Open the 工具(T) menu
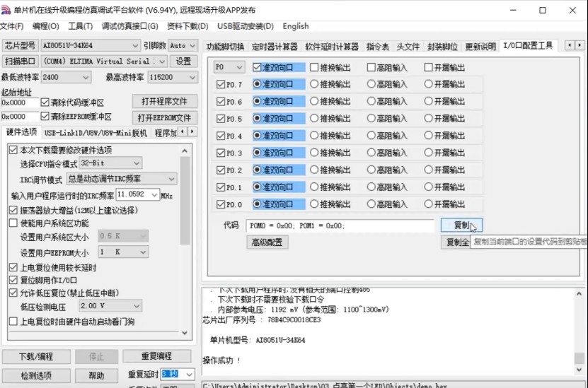This screenshot has height=388, width=588. (x=80, y=26)
